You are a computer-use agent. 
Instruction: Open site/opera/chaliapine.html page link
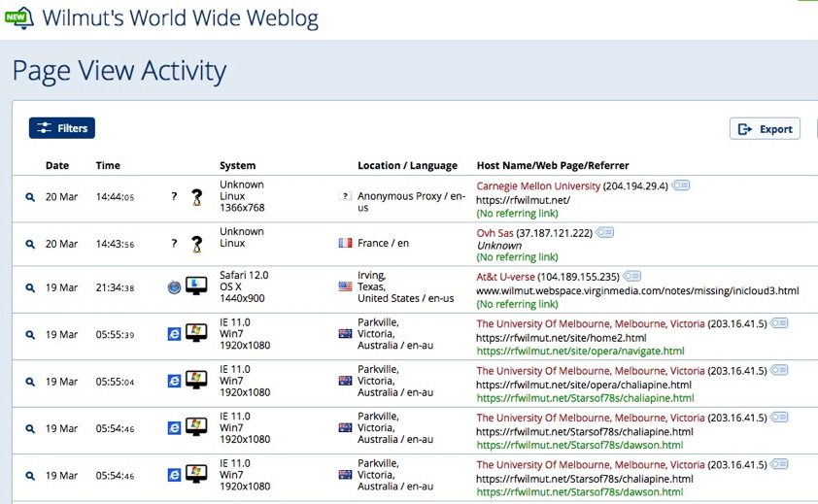(x=584, y=385)
